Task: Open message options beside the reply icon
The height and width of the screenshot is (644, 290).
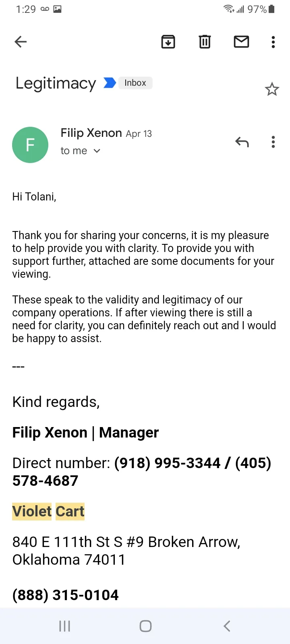Action: point(273,142)
